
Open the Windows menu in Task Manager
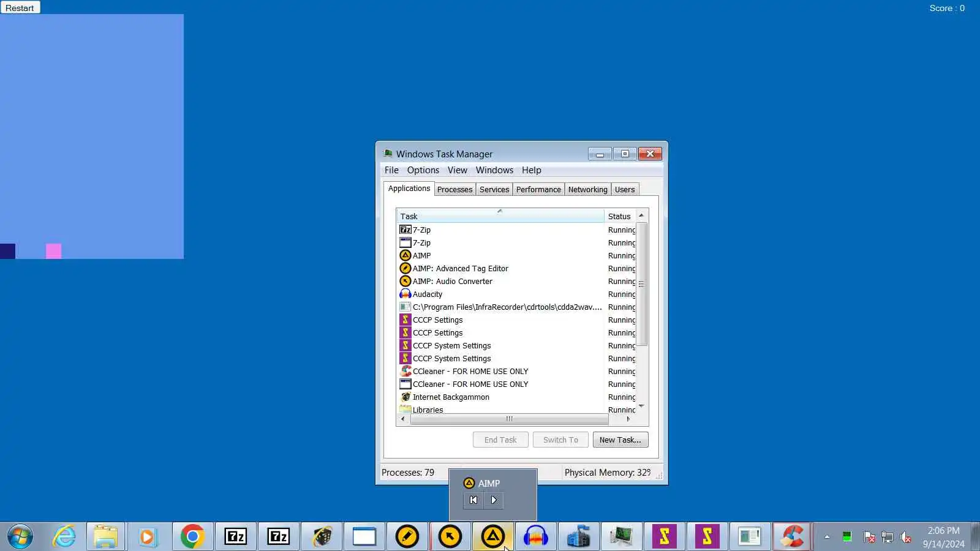pyautogui.click(x=494, y=170)
